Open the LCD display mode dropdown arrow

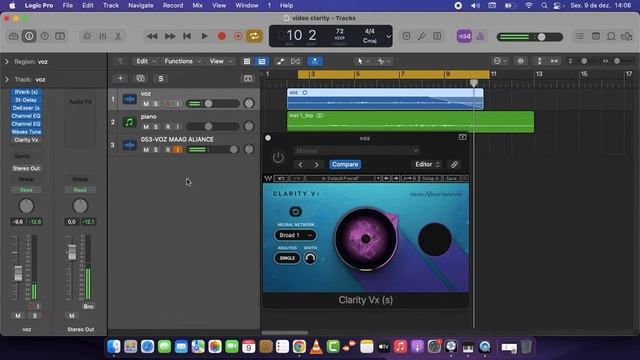[x=389, y=36]
